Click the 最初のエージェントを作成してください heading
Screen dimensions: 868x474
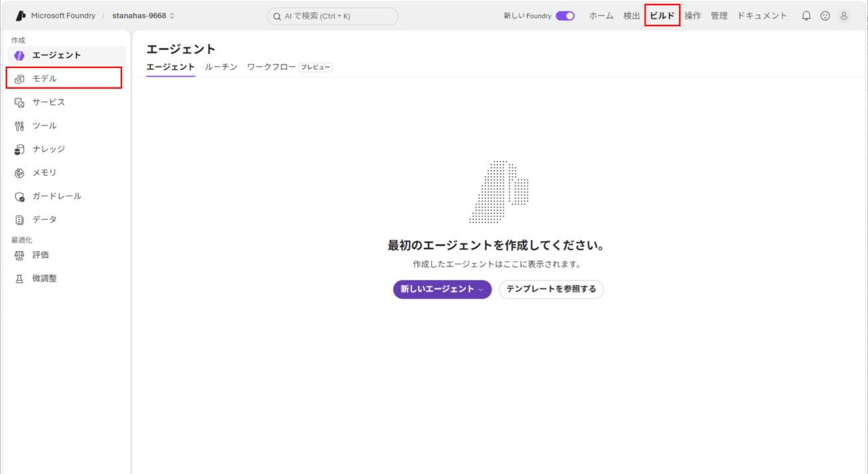point(497,246)
